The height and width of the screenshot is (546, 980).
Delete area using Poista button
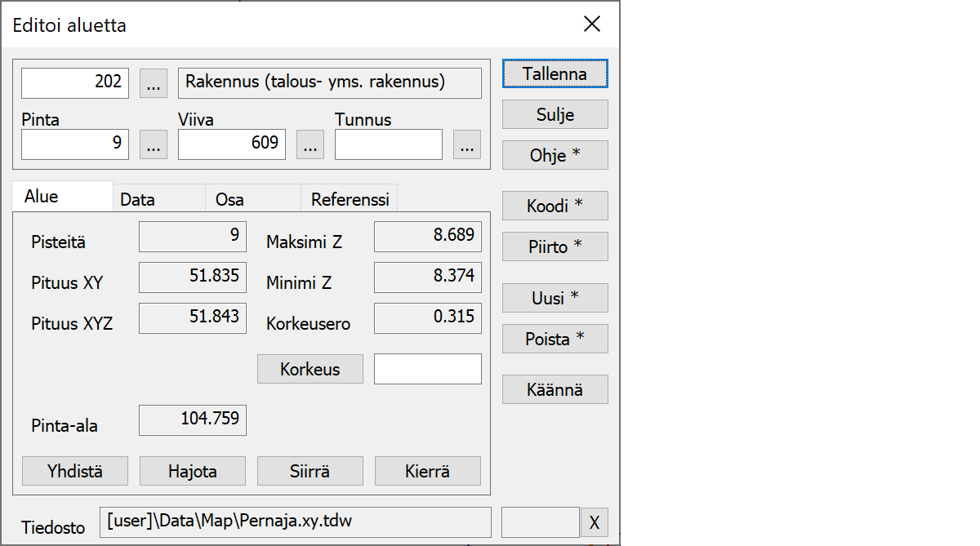[555, 339]
